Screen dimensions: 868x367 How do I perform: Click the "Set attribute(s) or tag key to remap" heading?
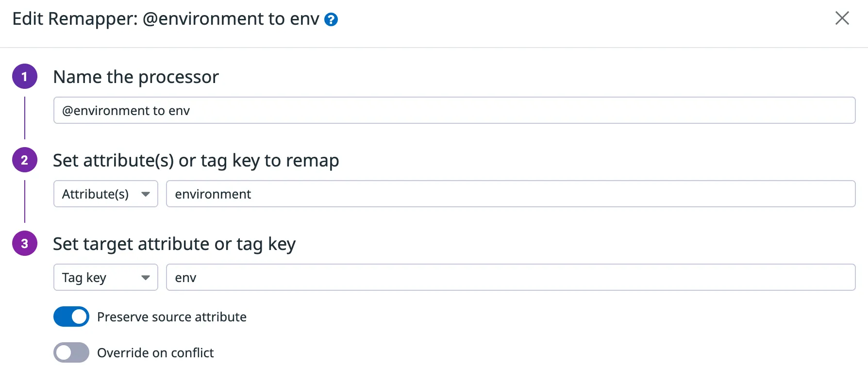[196, 160]
